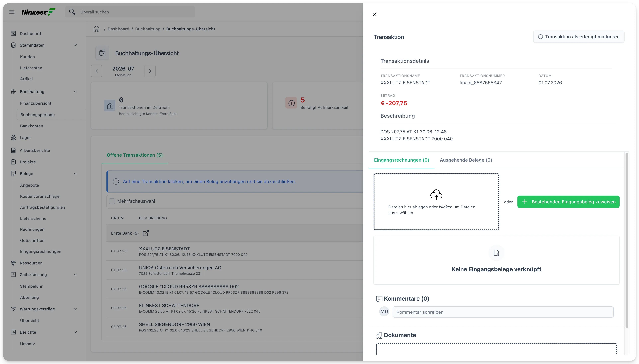Viewport: 639px width, 364px height.
Task: Collapse the Buchhaltung section chevron
Action: (x=75, y=92)
